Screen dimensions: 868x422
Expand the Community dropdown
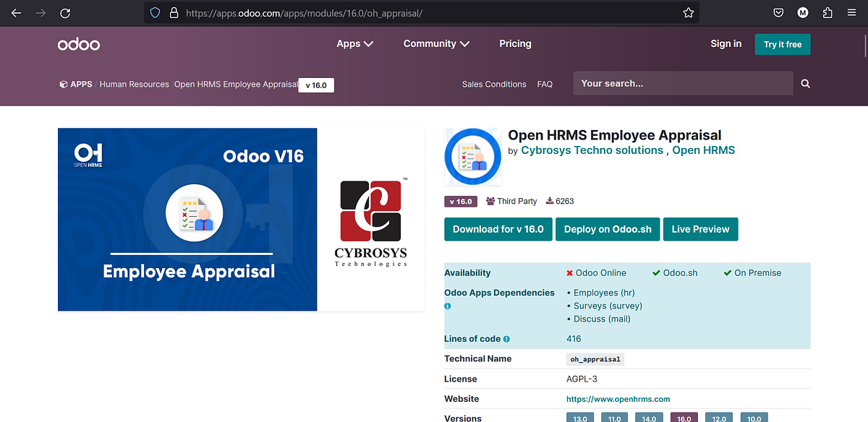coord(435,43)
